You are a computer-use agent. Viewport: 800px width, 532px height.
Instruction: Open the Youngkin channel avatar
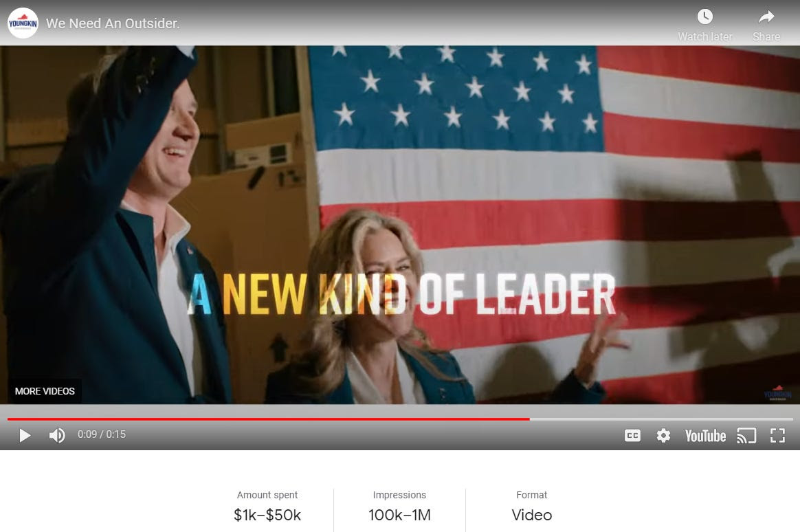tap(23, 23)
